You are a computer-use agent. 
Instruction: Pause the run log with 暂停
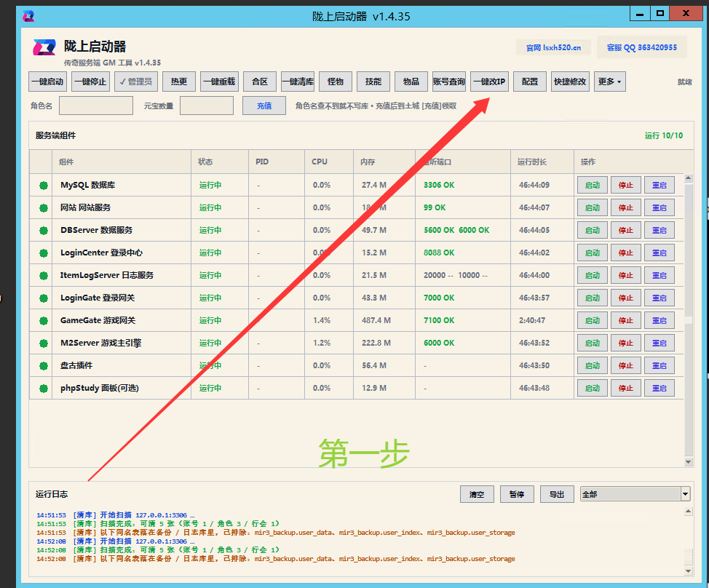click(x=517, y=494)
